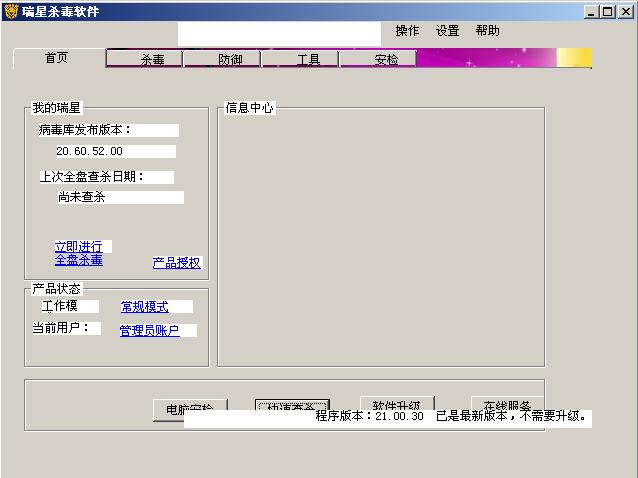
Task: Click the 软件升级 button
Action: (397, 404)
